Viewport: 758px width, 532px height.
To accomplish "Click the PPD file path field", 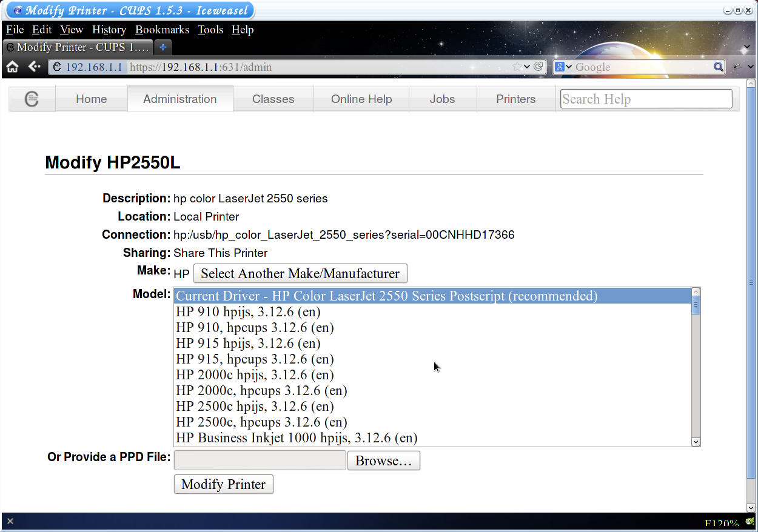I will (x=260, y=461).
